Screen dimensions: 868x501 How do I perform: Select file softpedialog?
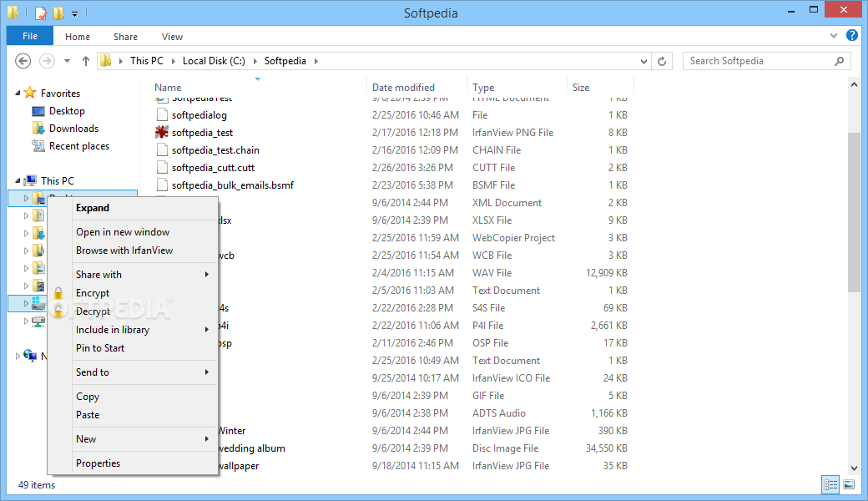[x=199, y=115]
